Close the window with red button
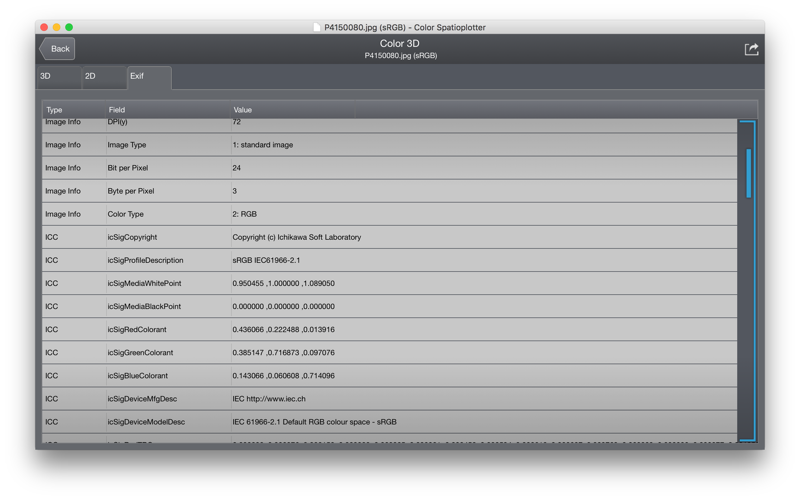 [x=44, y=27]
